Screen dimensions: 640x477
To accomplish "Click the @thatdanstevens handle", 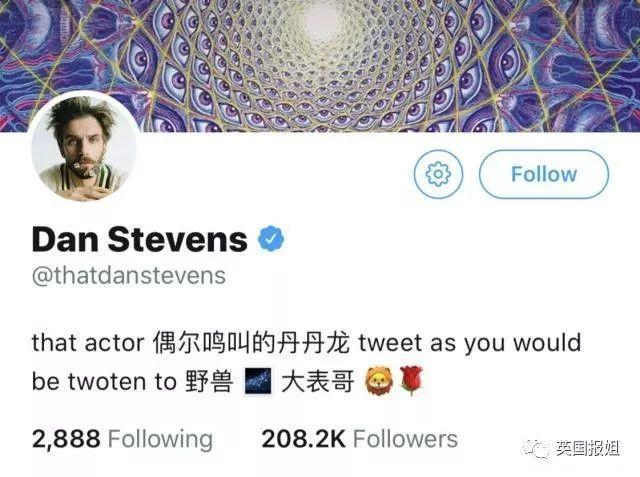I will pos(129,276).
